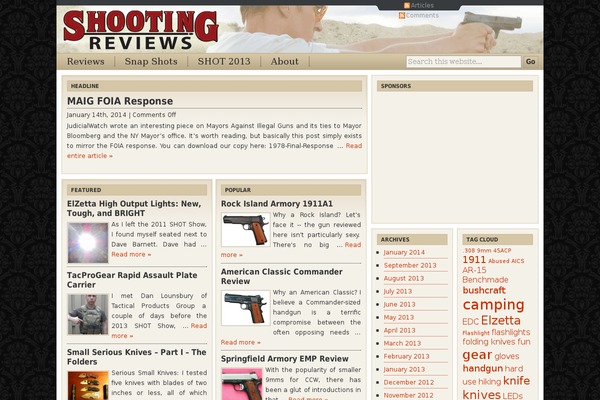
Task: Open the February 2013 archive
Action: [406, 356]
